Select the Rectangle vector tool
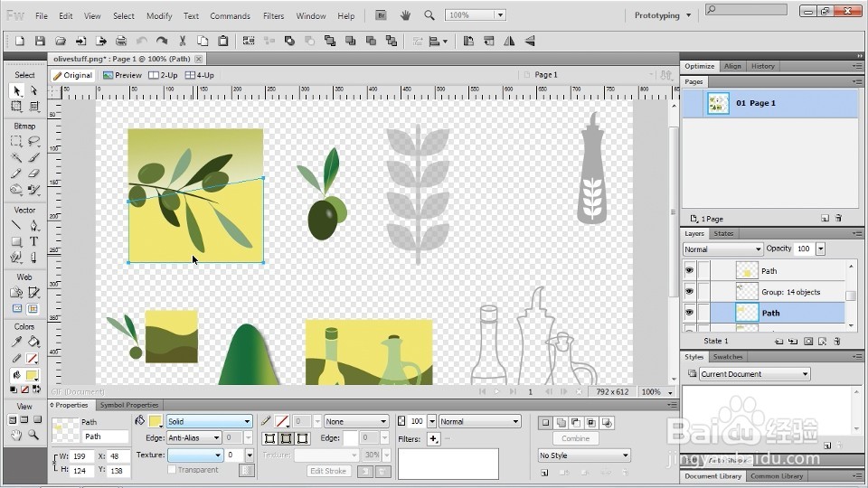 tap(16, 242)
